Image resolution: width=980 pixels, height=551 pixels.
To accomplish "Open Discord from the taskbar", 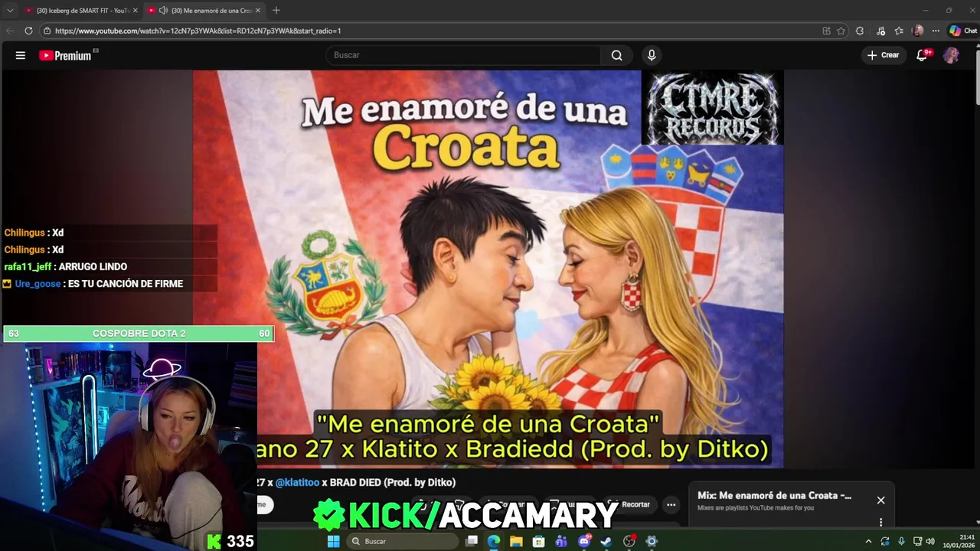I will coord(584,541).
